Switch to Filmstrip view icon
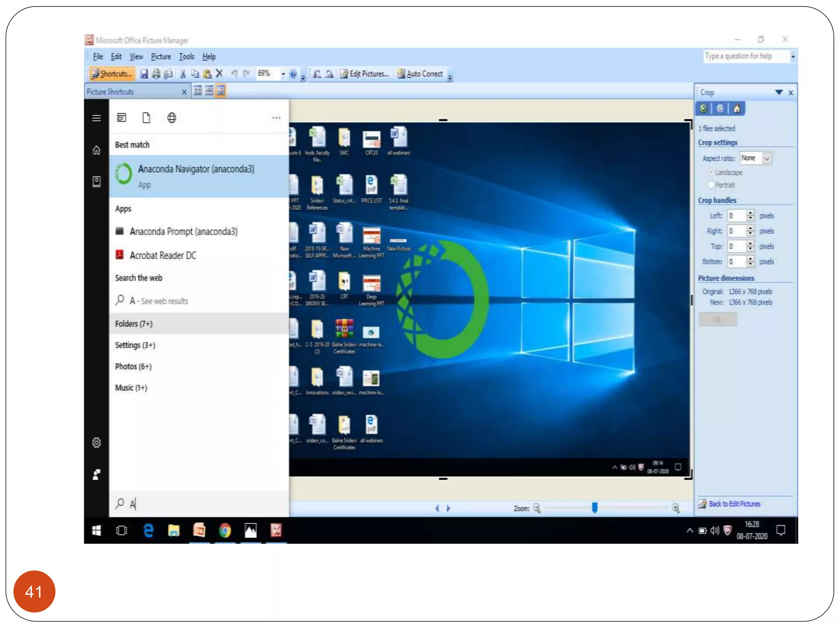Image resolution: width=840 pixels, height=630 pixels. (x=209, y=91)
